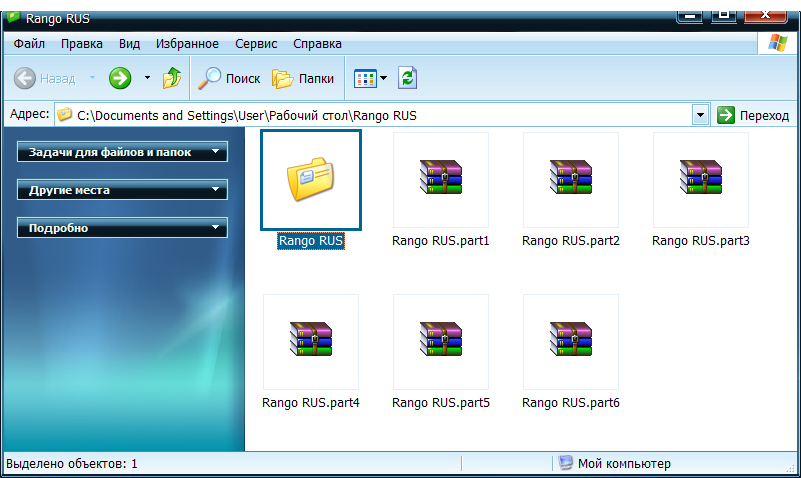Open the Правка menu
The height and width of the screenshot is (478, 801).
tap(82, 44)
